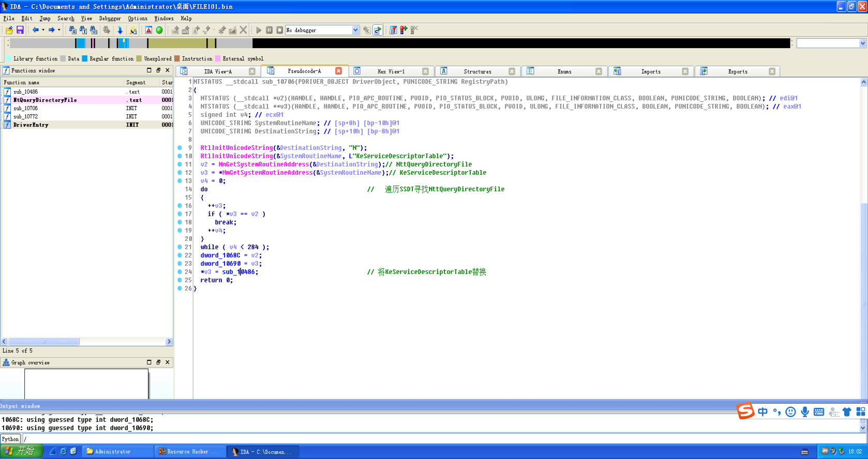Screen dimensions: 868x459
Task: Jump forward with the blue right arrow
Action: tap(52, 30)
